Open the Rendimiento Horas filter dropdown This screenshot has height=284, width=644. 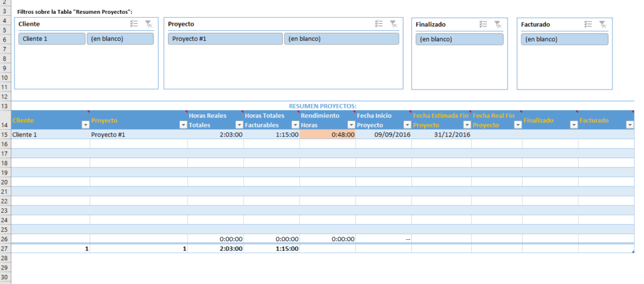351,125
